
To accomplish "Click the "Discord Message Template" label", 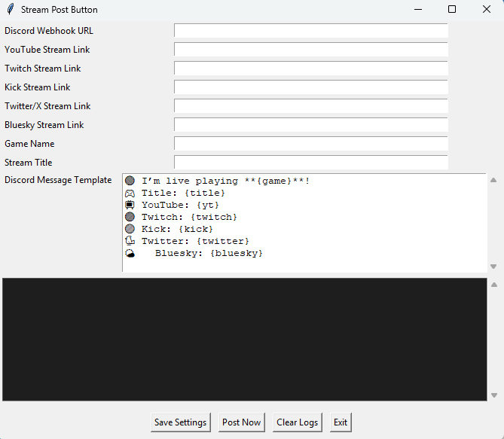I will pyautogui.click(x=58, y=180).
